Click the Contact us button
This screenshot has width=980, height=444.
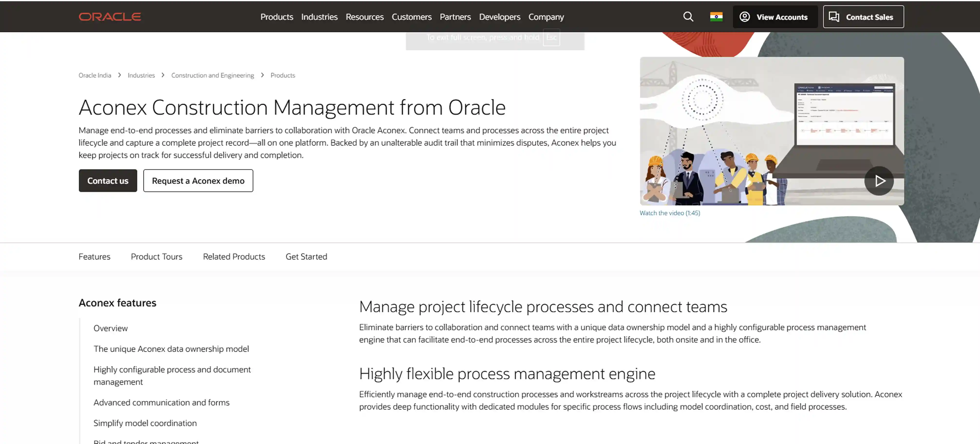[x=108, y=181]
